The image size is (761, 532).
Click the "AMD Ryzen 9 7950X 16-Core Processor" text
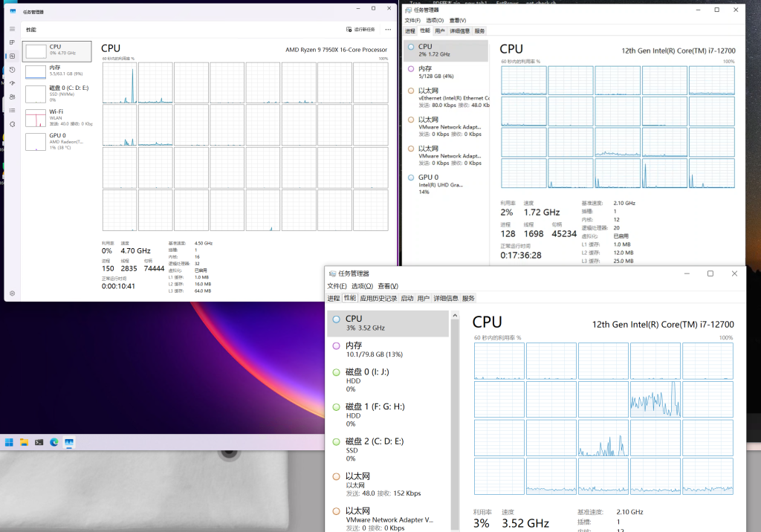[x=337, y=50]
